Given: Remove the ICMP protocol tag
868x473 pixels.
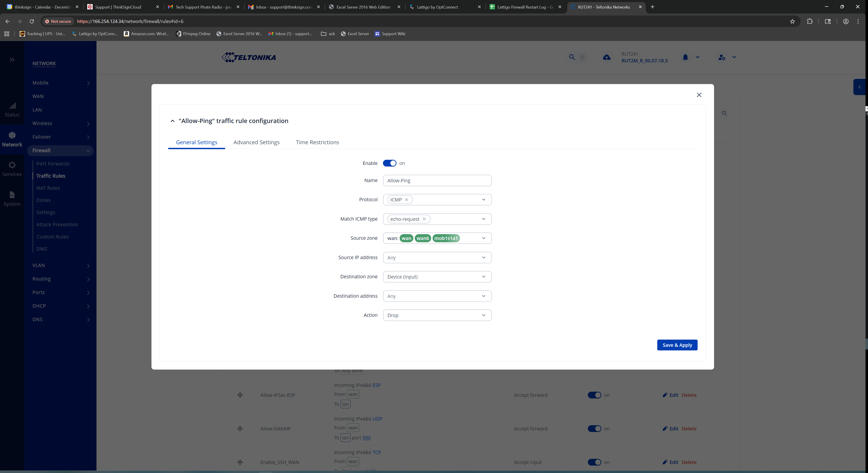Looking at the screenshot, I should pos(407,200).
